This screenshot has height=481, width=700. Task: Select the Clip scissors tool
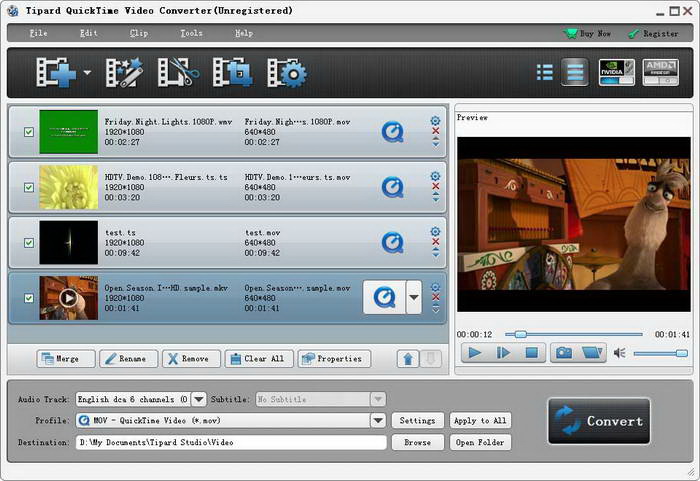pos(181,73)
